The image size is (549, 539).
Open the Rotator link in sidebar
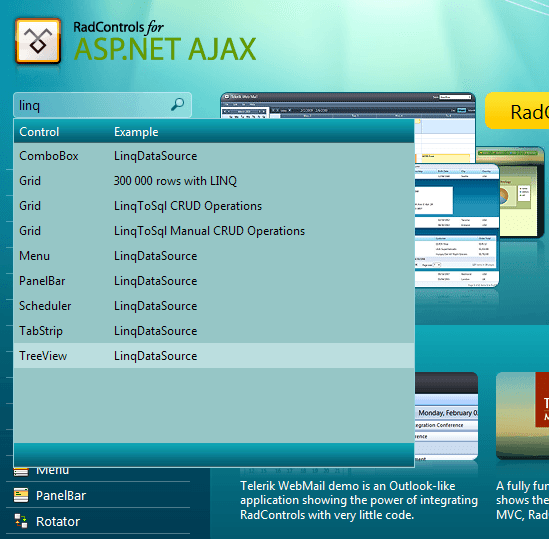coord(58,521)
